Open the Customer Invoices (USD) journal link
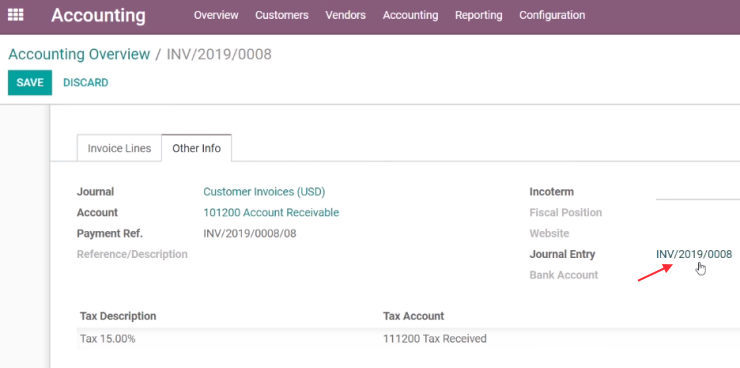 coord(264,192)
